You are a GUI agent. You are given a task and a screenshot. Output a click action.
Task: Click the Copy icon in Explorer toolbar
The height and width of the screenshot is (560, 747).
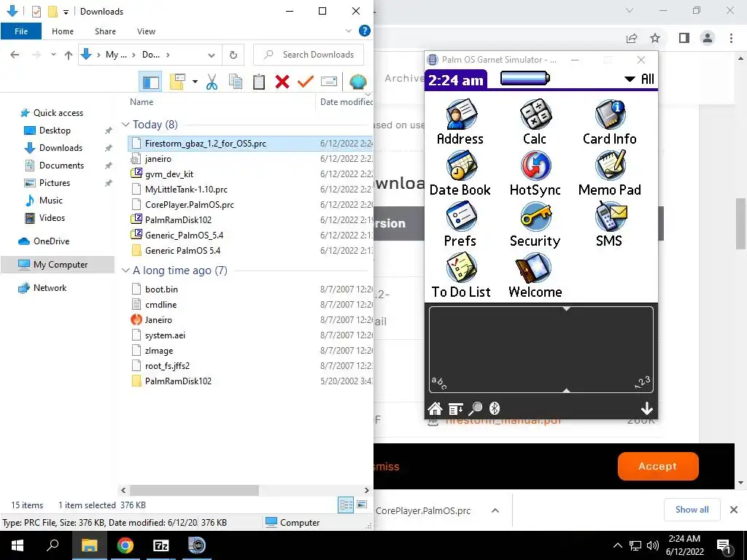click(236, 82)
